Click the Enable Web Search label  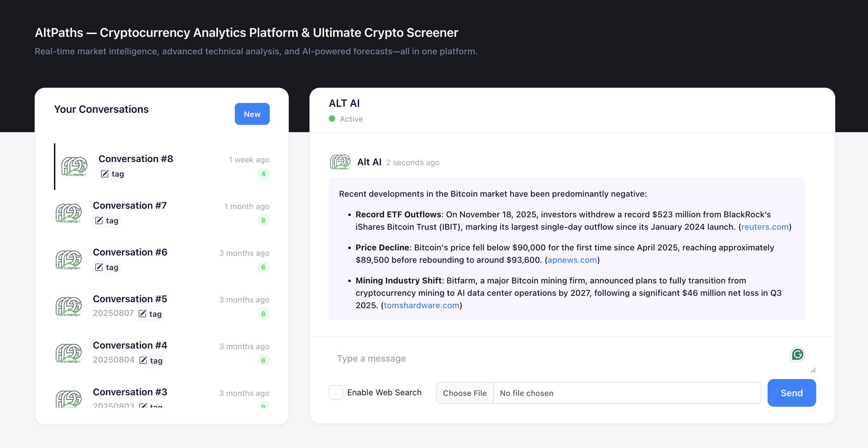[x=384, y=393]
